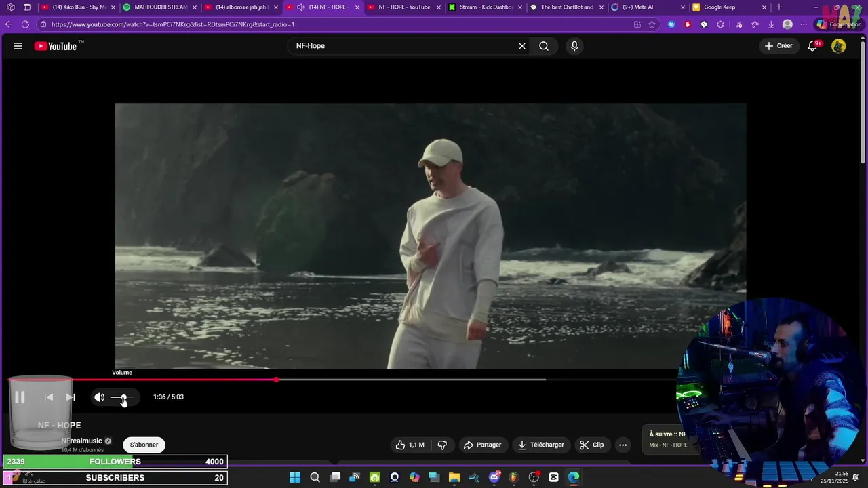This screenshot has width=868, height=488.
Task: Open the account avatar menu
Action: tap(839, 46)
